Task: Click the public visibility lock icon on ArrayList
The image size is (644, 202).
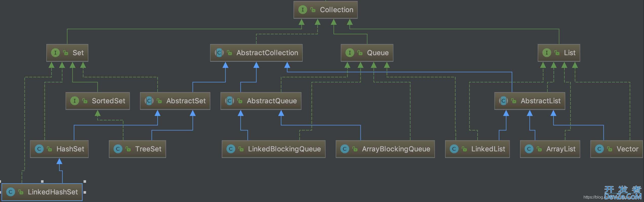Action: pyautogui.click(x=539, y=149)
